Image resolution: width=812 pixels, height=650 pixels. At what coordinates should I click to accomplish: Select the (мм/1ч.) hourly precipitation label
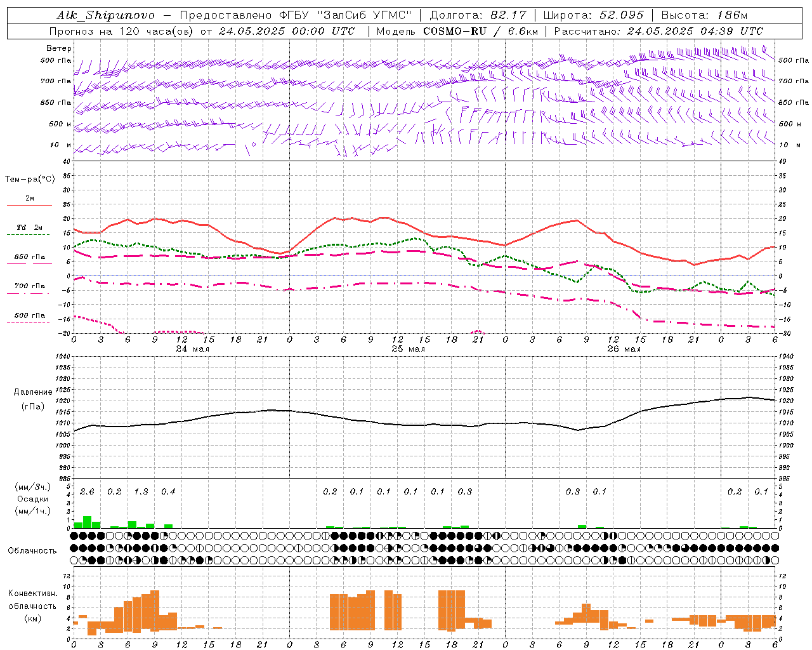click(33, 511)
